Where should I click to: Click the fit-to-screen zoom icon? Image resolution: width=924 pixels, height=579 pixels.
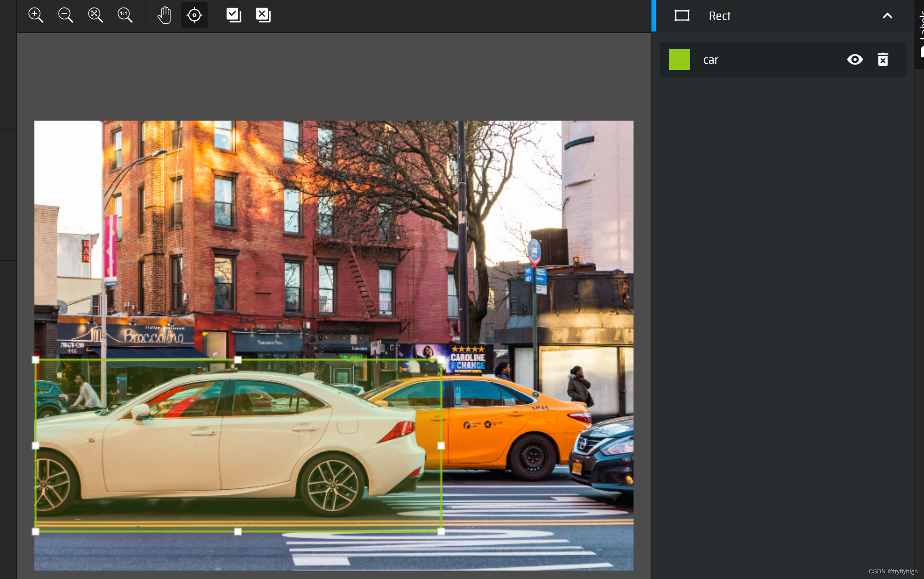(96, 16)
